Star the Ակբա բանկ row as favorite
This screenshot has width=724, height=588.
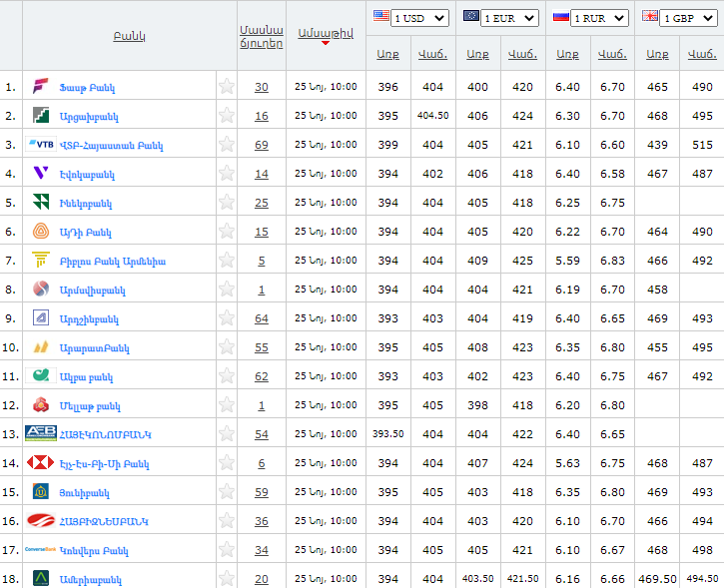[x=227, y=376]
